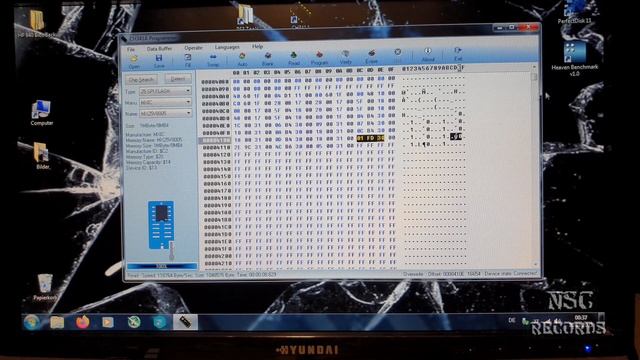Click the hex view scrollbar down arrow
This screenshot has height=360, width=640.
tap(535, 264)
